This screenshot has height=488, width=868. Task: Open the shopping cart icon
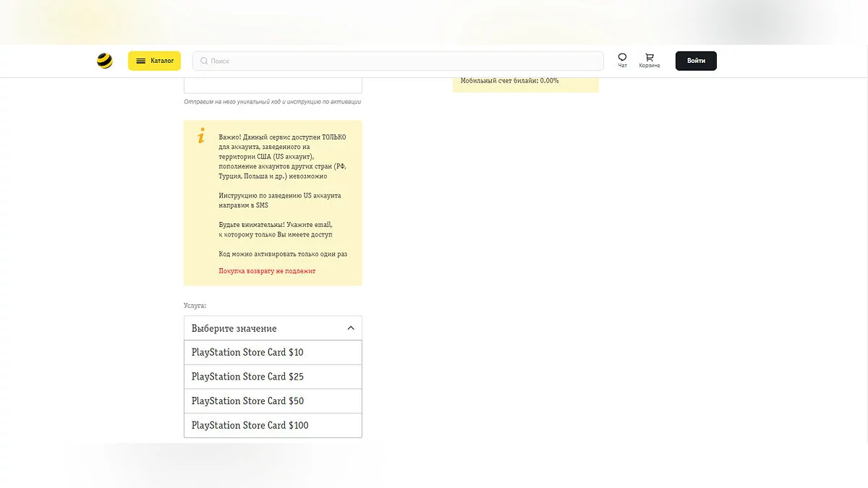[x=649, y=57]
